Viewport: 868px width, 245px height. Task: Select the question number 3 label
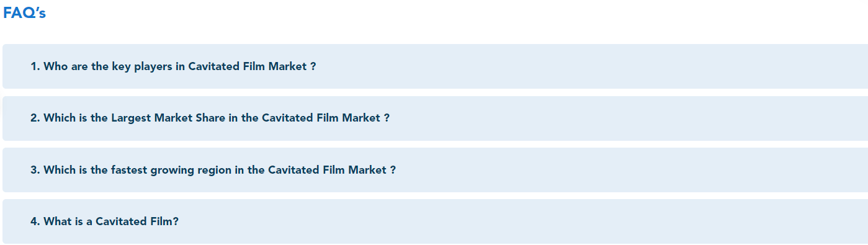[x=35, y=170]
